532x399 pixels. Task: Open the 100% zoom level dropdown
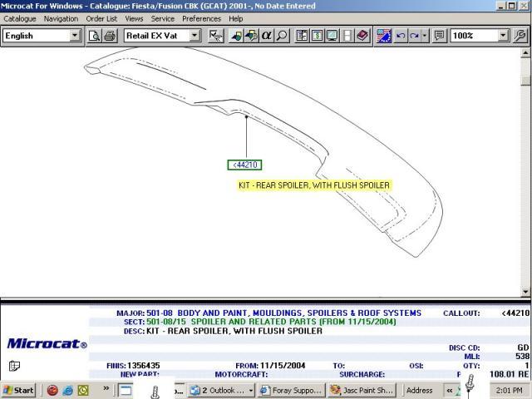pyautogui.click(x=504, y=36)
